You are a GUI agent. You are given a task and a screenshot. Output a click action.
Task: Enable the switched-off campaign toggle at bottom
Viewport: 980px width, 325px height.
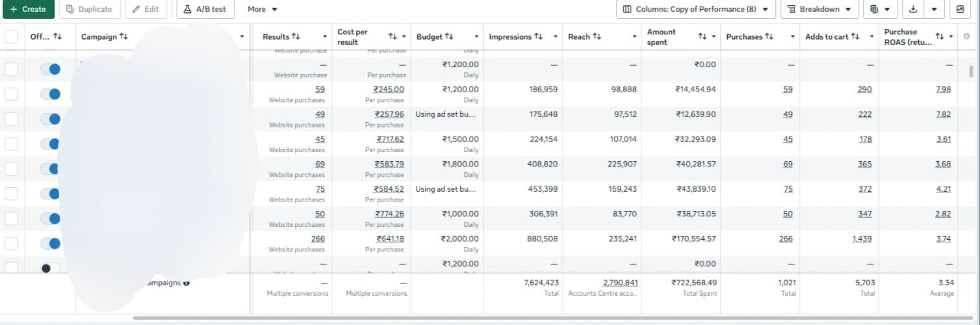pyautogui.click(x=50, y=268)
